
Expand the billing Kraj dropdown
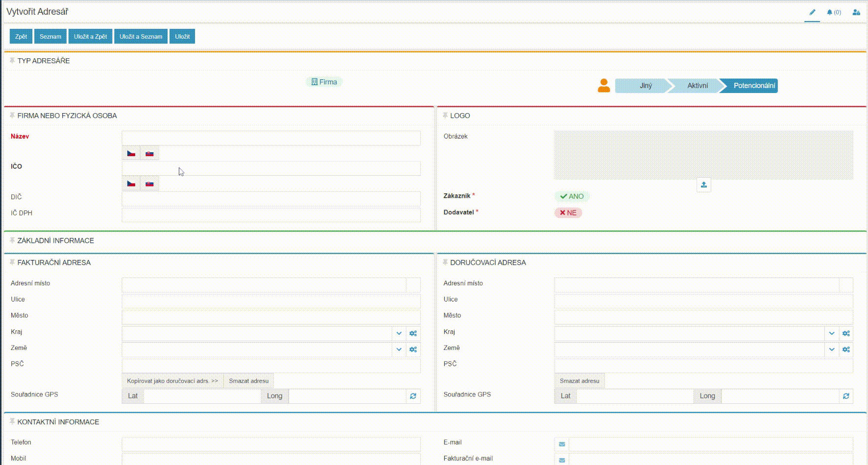point(399,333)
